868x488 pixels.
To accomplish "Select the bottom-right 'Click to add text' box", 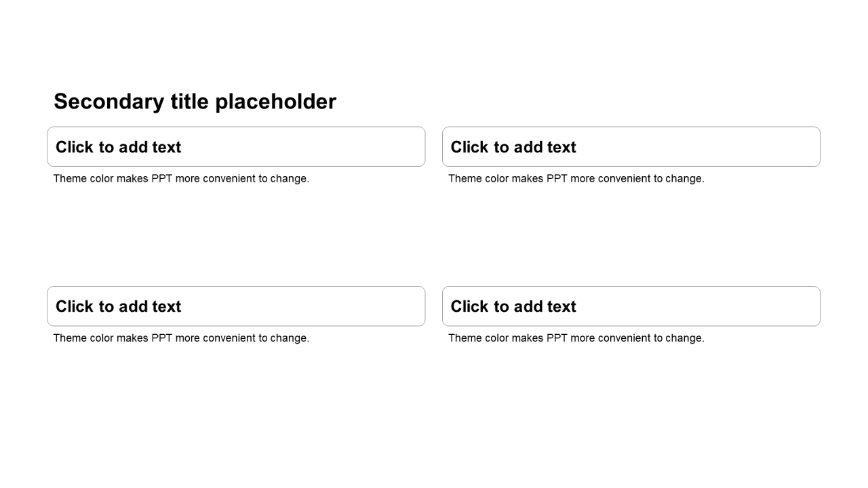I will pos(631,306).
